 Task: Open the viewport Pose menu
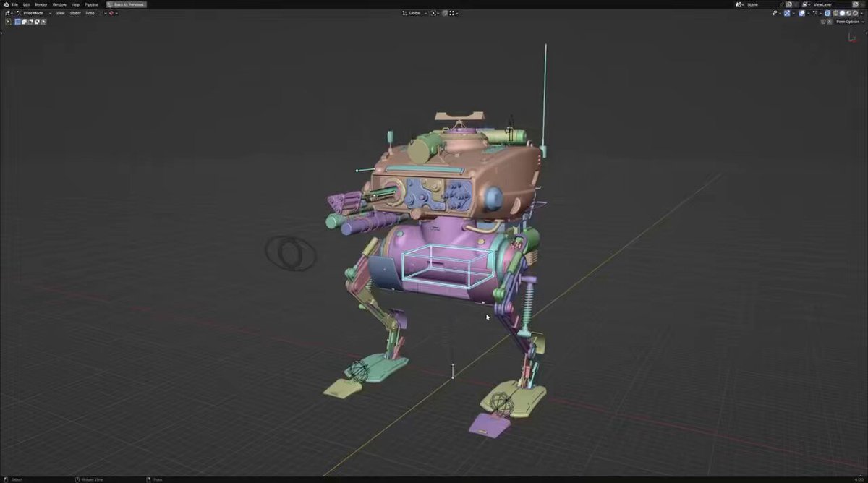pos(90,13)
